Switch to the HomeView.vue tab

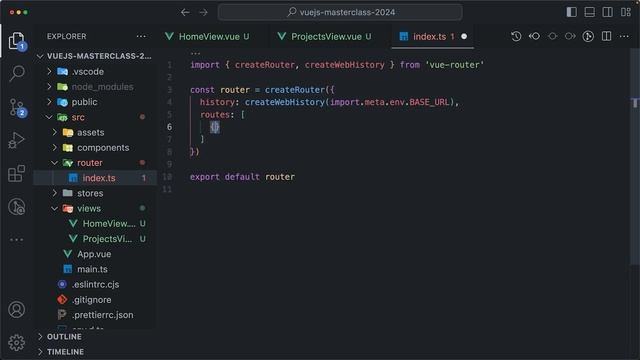coord(209,36)
